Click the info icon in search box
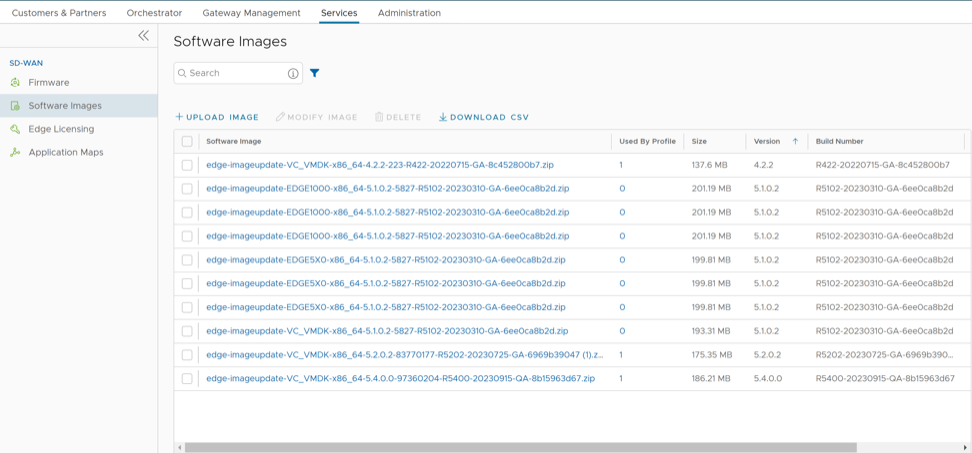The width and height of the screenshot is (972, 453). [293, 73]
